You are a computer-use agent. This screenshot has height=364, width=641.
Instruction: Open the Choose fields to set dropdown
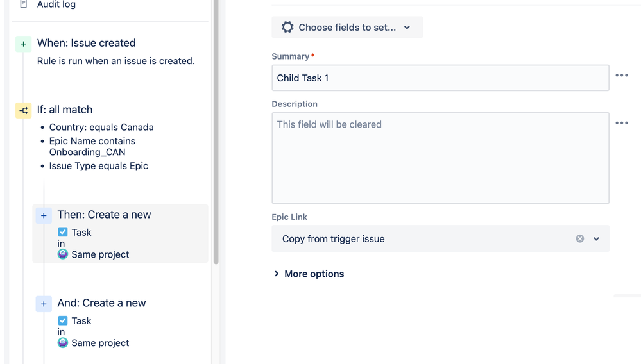coord(347,28)
